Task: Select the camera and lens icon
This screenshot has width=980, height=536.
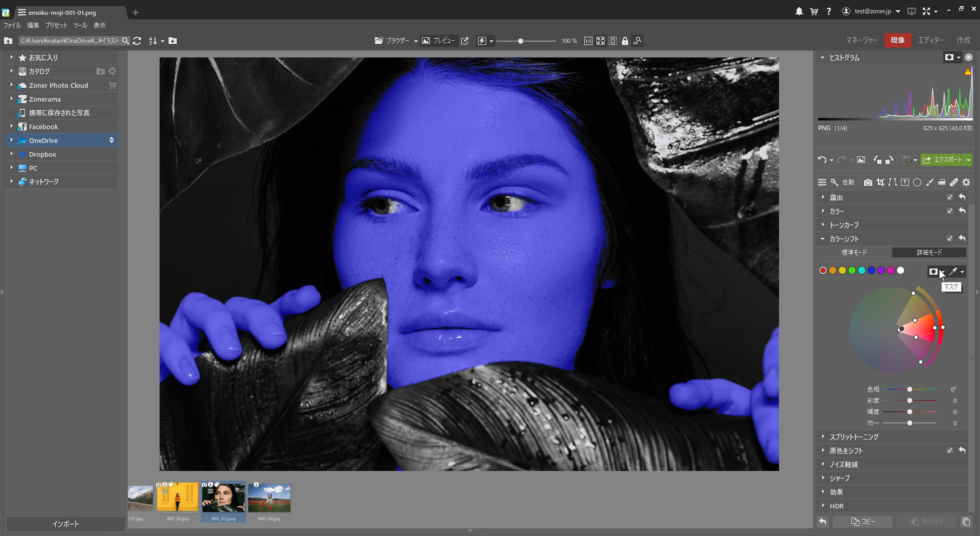Action: (x=868, y=182)
